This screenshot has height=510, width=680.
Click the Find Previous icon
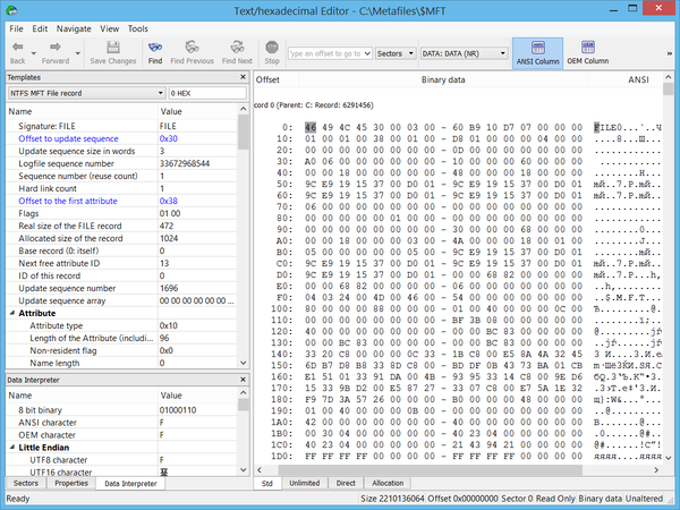click(192, 47)
